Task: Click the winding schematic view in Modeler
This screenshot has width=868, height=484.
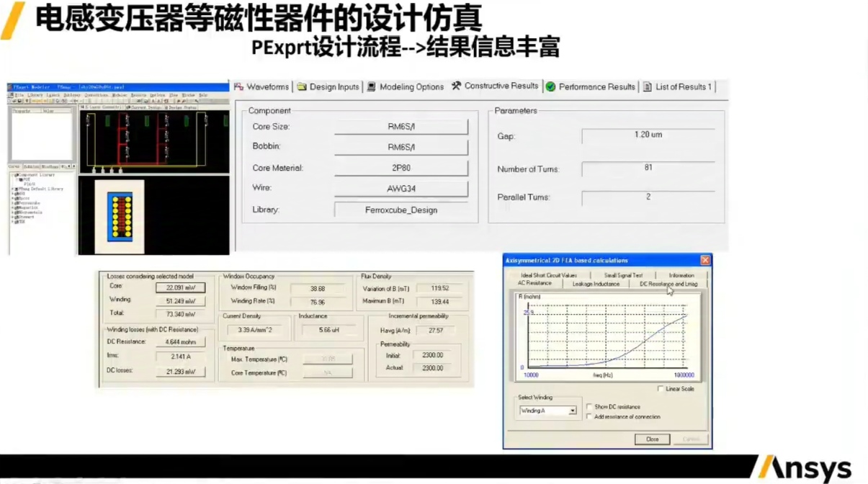Action: 154,141
